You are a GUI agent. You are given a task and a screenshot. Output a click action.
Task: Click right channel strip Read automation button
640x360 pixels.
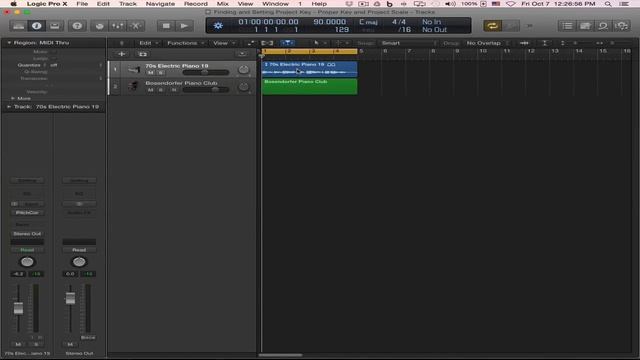click(x=79, y=250)
